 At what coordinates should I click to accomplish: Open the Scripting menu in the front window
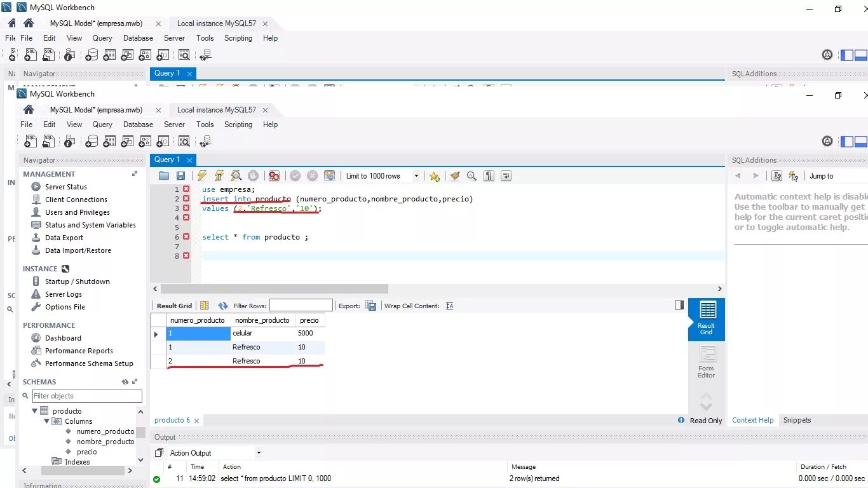tap(238, 125)
